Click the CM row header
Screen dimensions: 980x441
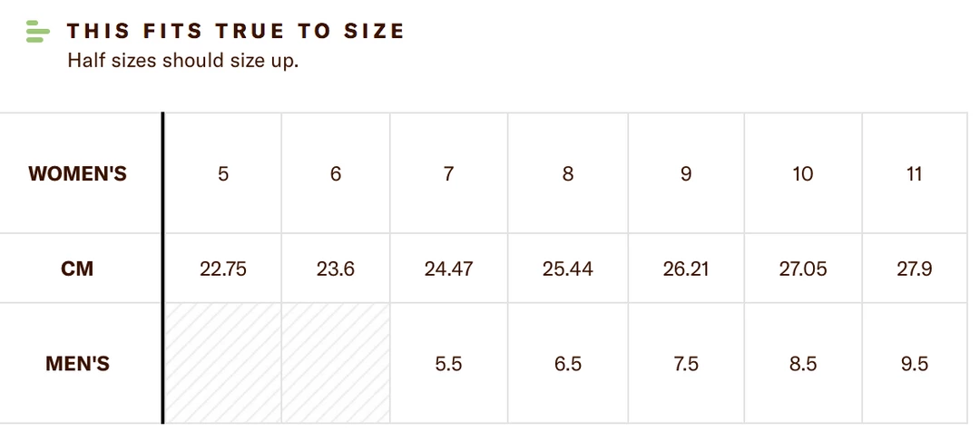pyautogui.click(x=78, y=269)
